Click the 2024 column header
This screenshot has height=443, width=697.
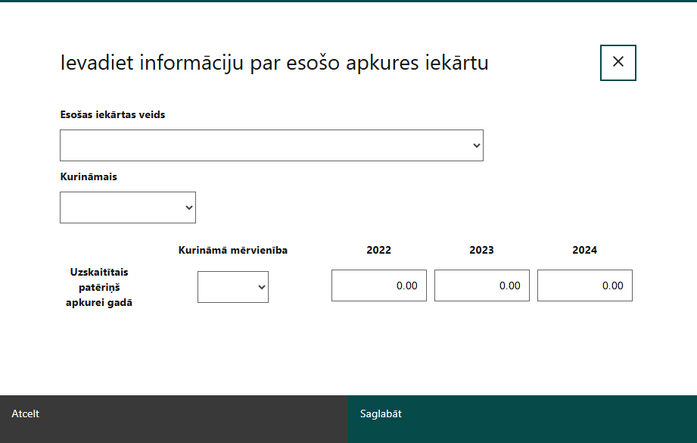click(585, 250)
